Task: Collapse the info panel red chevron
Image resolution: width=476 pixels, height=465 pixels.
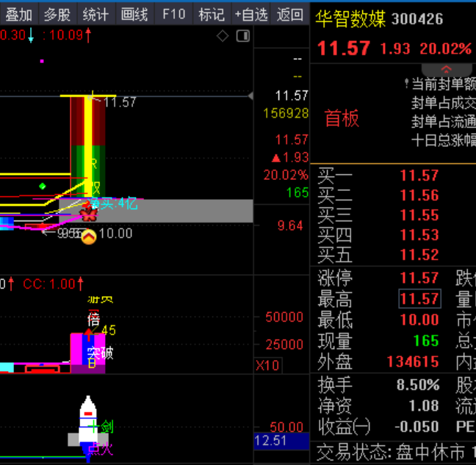Action: [447, 70]
